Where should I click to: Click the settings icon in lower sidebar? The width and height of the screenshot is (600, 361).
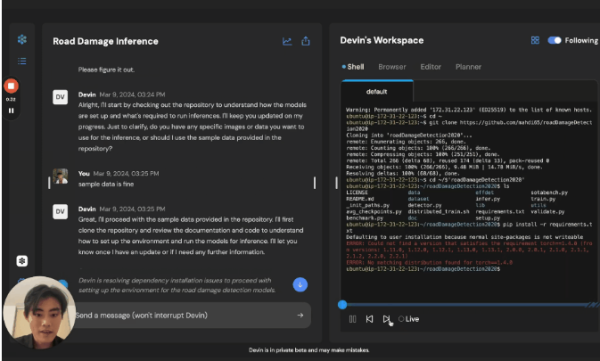coord(22,261)
